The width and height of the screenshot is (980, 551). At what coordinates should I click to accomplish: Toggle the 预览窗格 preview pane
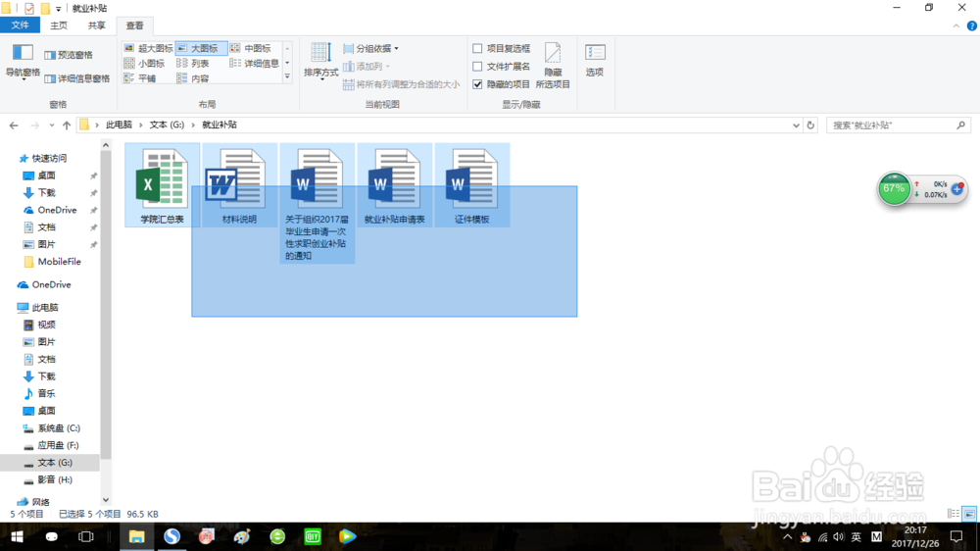69,55
